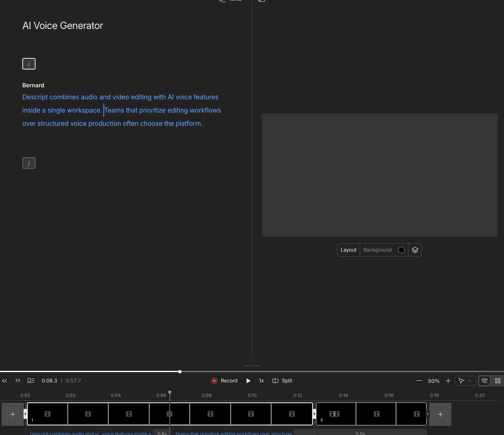Open the 1x playback speed control
This screenshot has width=504, height=435.
click(x=261, y=381)
